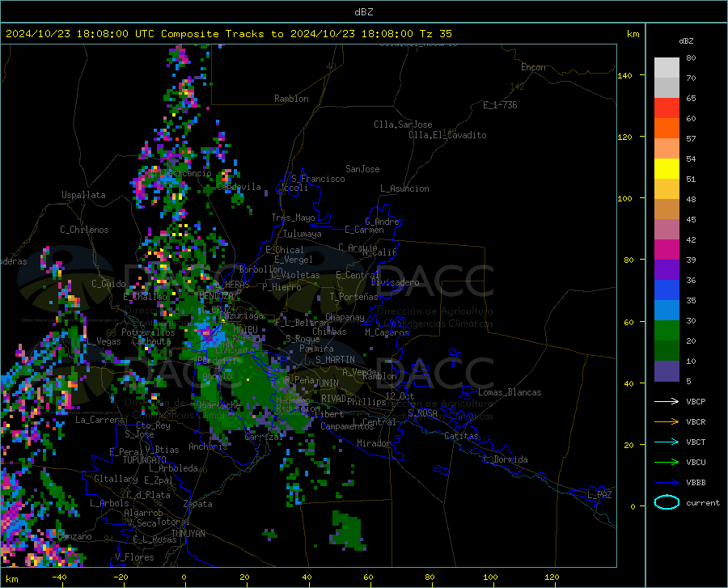
Task: Click the S_MARTIN label on map
Action: coord(335,360)
